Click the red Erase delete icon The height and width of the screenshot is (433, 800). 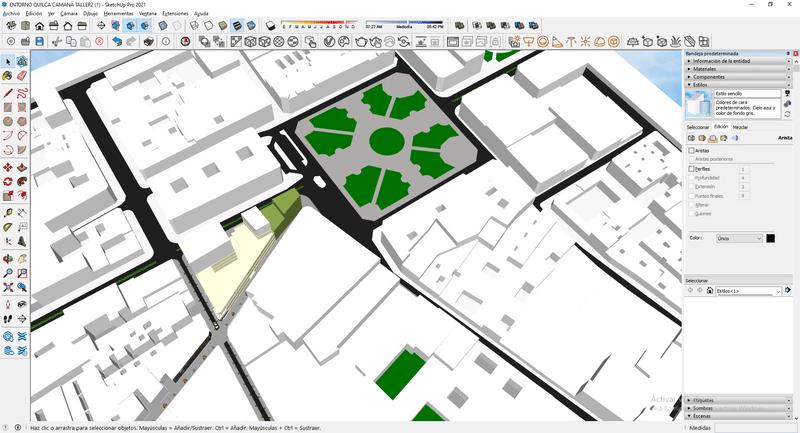click(99, 42)
